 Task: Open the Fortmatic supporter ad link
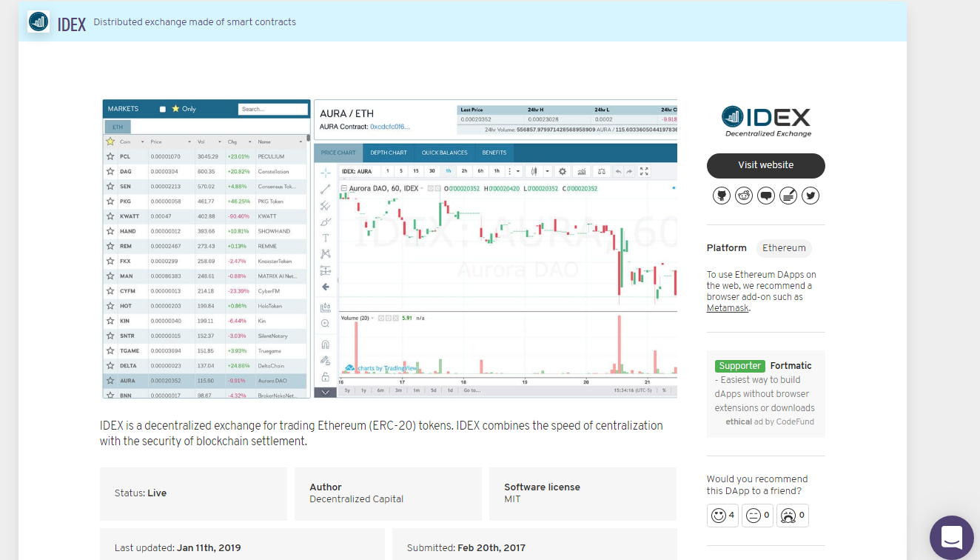[x=791, y=365]
